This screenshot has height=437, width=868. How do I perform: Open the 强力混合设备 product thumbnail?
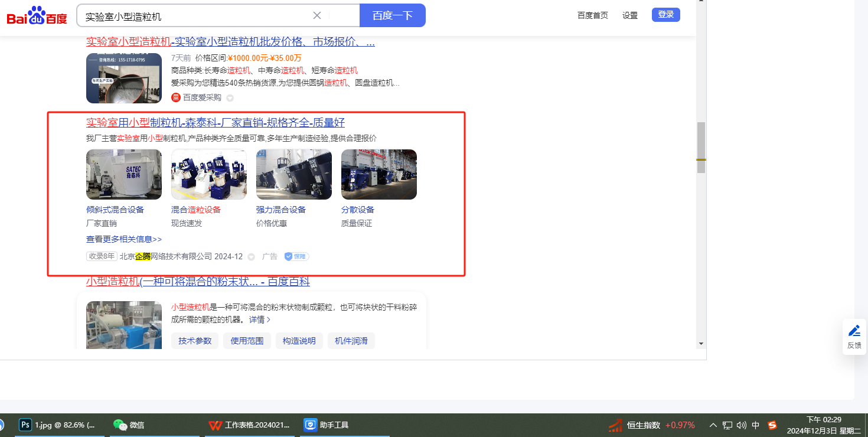[294, 174]
